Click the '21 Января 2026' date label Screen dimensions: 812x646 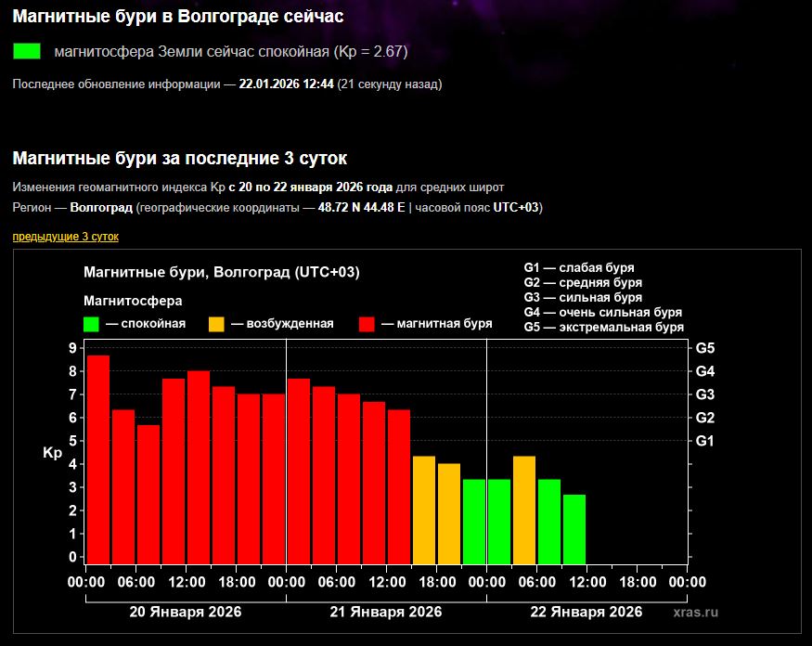tap(385, 613)
